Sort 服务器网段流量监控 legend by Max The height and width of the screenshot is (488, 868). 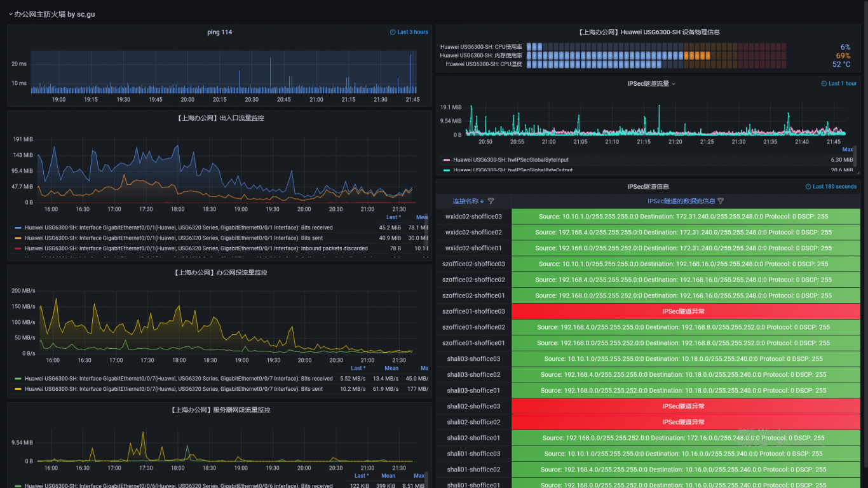[419, 475]
